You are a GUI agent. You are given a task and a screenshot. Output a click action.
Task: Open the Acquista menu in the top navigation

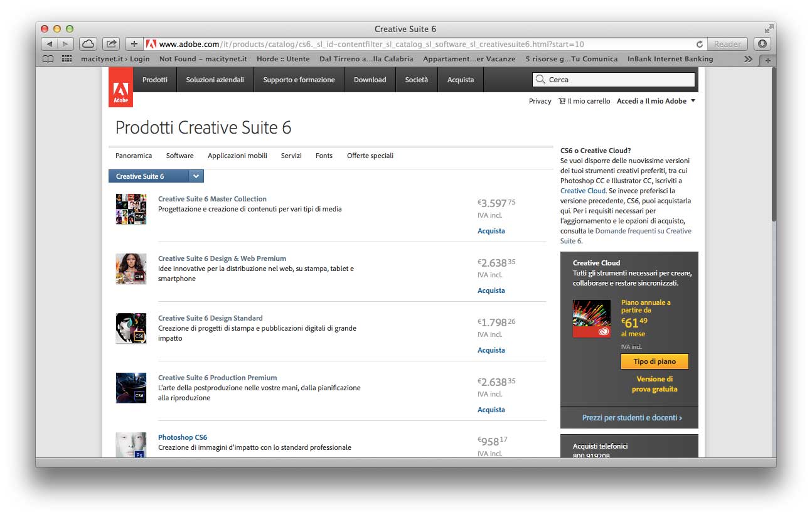tap(461, 80)
